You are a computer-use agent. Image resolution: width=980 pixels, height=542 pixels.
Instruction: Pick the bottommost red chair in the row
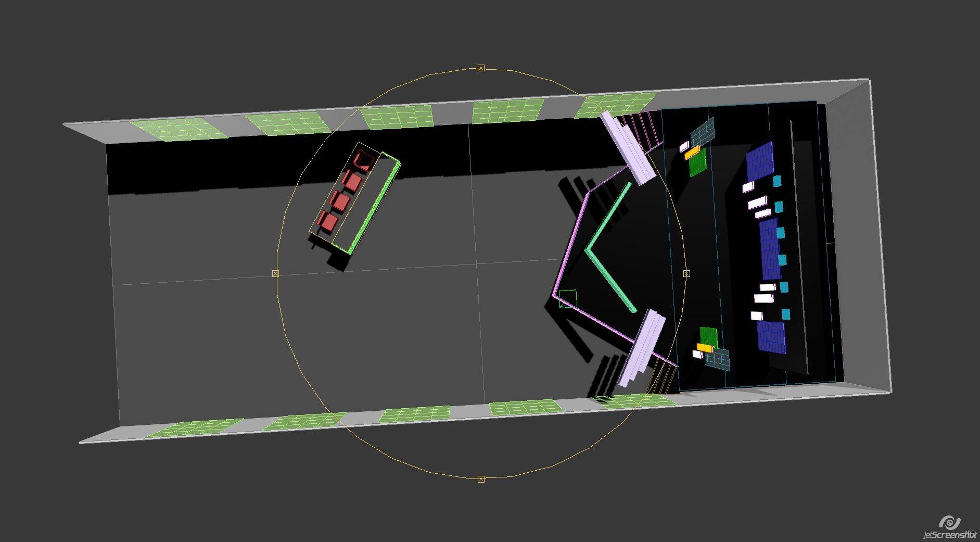[x=329, y=222]
